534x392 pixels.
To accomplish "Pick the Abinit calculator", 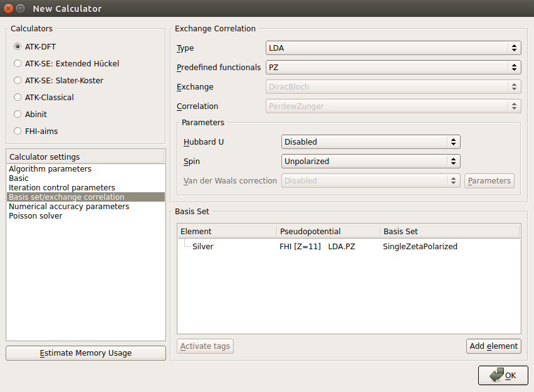I will coord(31,115).
